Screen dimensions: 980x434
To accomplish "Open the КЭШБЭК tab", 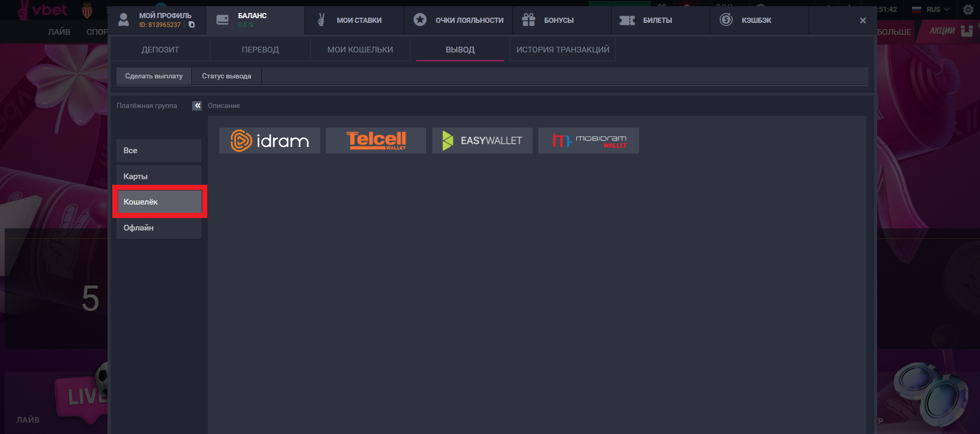I will (x=759, y=20).
